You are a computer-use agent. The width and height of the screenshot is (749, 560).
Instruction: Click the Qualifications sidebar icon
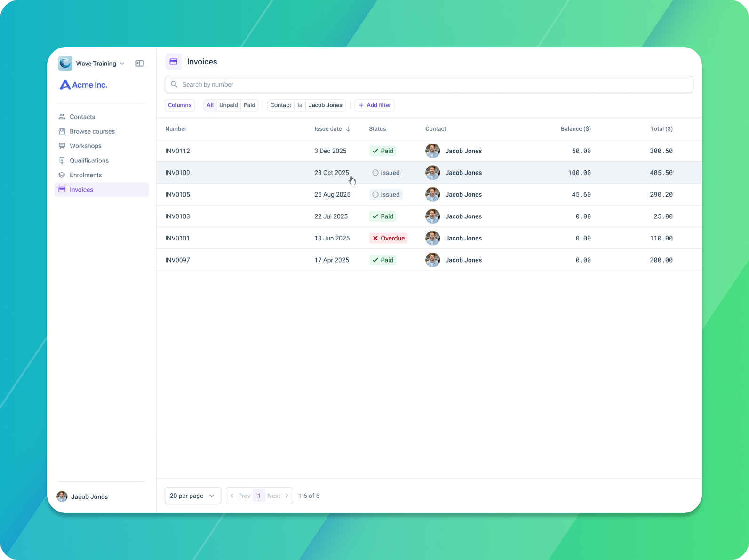[62, 160]
